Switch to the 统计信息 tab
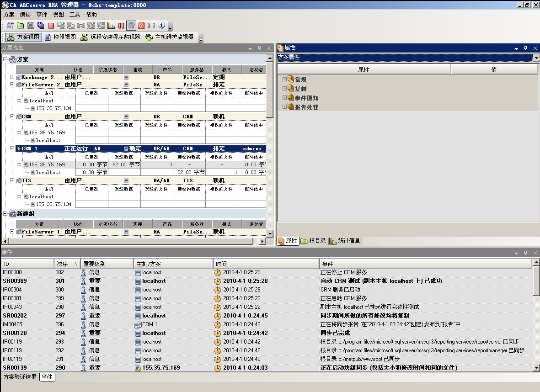The width and height of the screenshot is (540, 392). [345, 241]
